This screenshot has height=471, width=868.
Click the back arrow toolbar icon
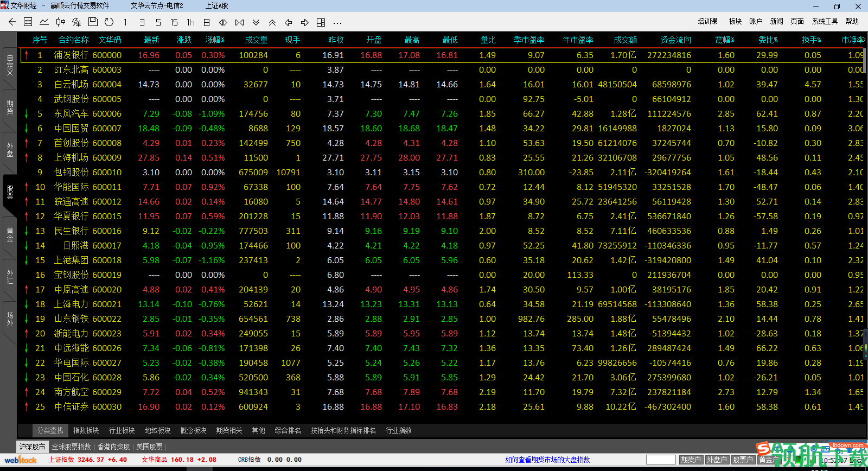click(12, 22)
